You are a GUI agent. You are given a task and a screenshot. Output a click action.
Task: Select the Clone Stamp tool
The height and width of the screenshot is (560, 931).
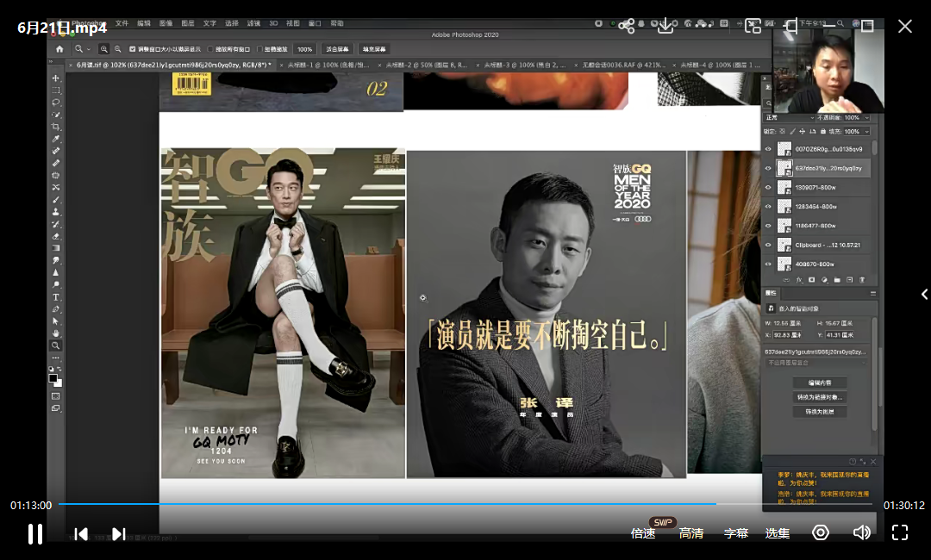point(56,212)
